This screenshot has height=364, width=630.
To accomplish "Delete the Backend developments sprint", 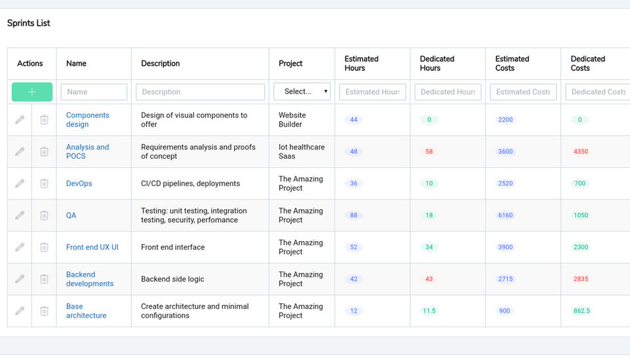I will pyautogui.click(x=44, y=279).
